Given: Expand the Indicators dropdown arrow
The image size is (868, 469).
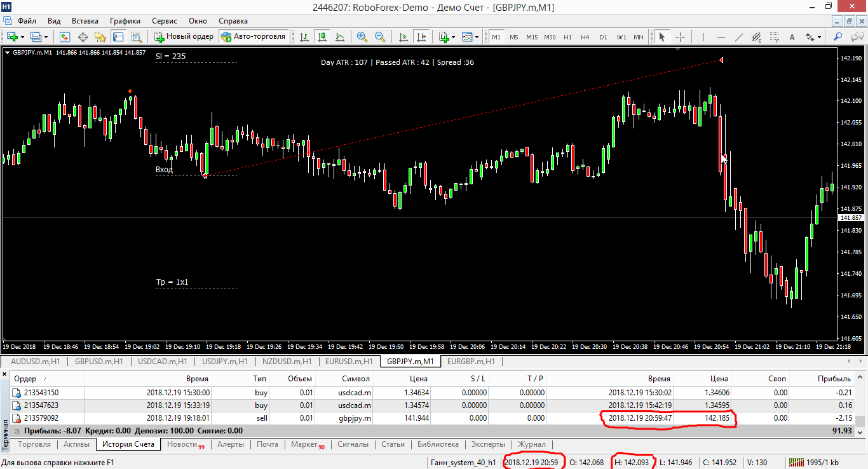Looking at the screenshot, I should 453,37.
